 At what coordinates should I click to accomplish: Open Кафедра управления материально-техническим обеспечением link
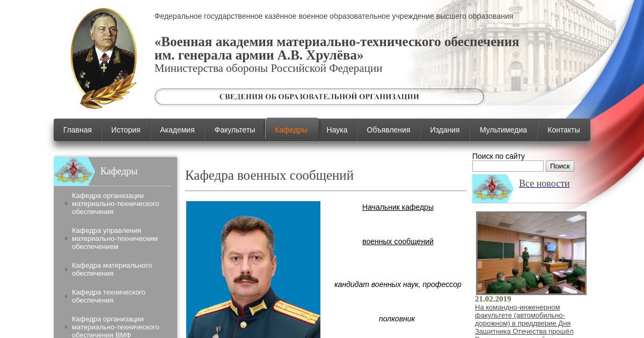tap(115, 239)
